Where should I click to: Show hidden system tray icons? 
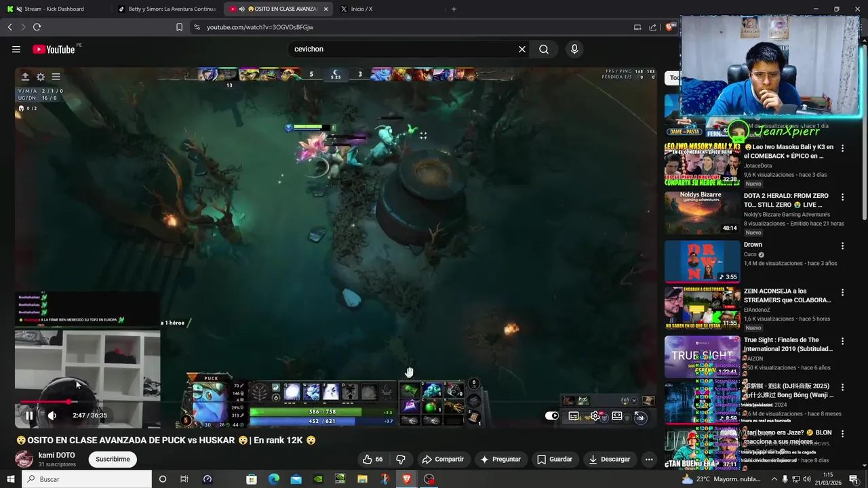tap(774, 479)
